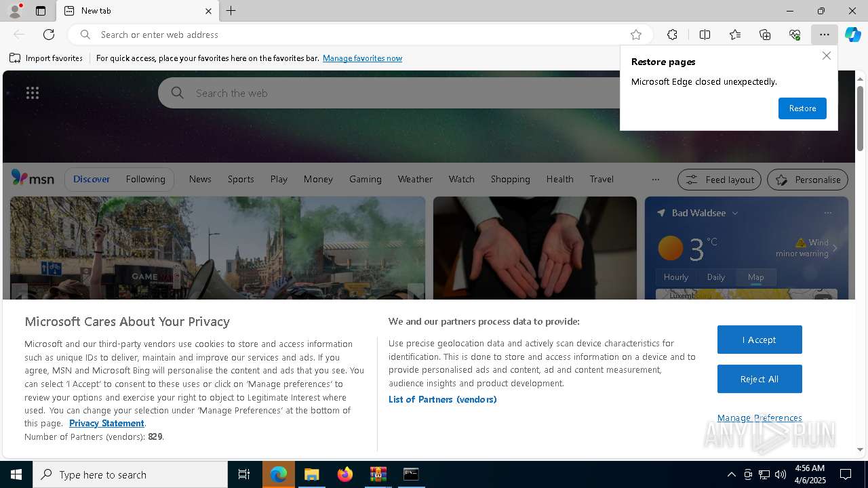The image size is (868, 488).
Task: Open the Shopping category
Action: coord(510,179)
